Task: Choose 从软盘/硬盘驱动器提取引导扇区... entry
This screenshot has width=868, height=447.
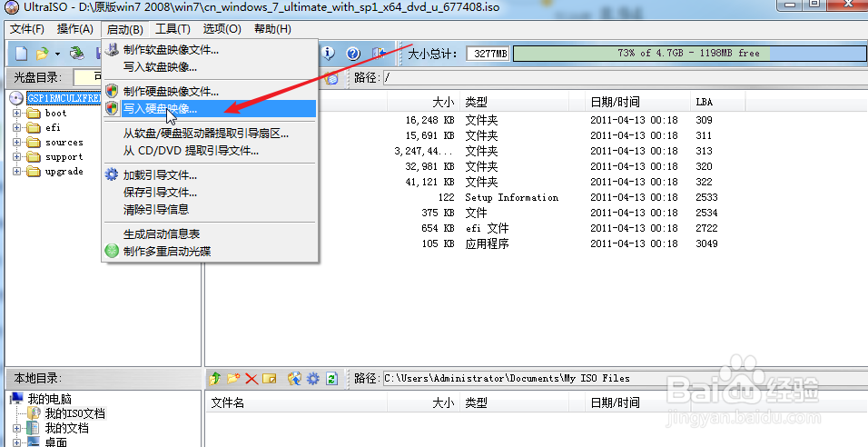Action: tap(210, 134)
